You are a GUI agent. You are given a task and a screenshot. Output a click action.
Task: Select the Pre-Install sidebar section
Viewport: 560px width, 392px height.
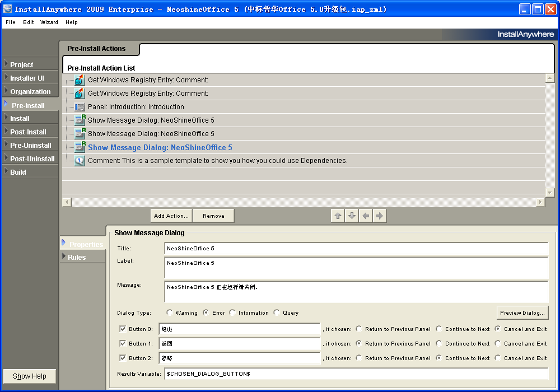pyautogui.click(x=30, y=105)
